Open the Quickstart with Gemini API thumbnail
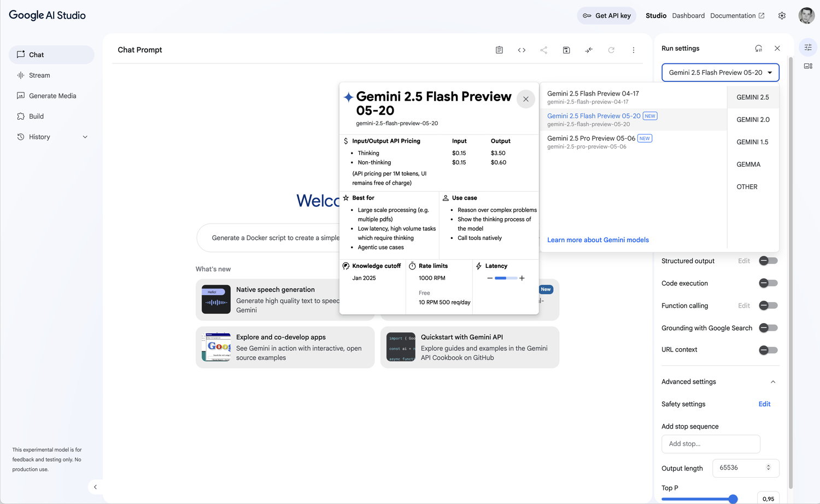 tap(401, 347)
